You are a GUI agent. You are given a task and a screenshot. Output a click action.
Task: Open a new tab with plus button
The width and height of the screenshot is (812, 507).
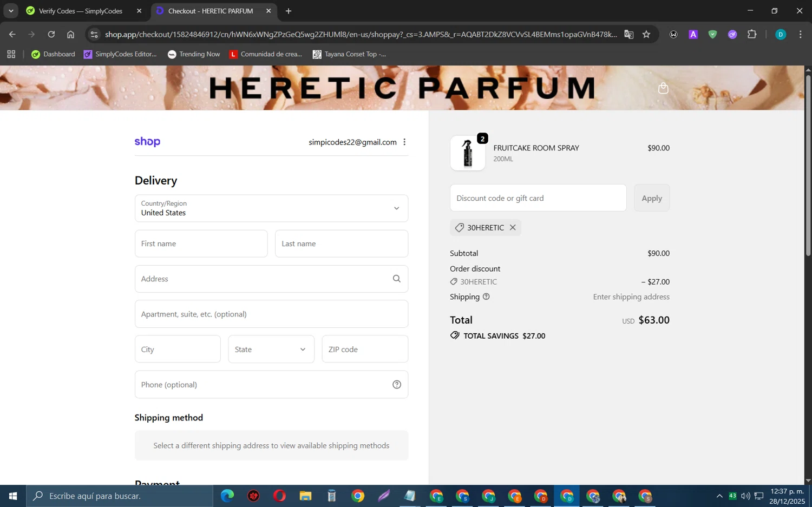point(289,11)
